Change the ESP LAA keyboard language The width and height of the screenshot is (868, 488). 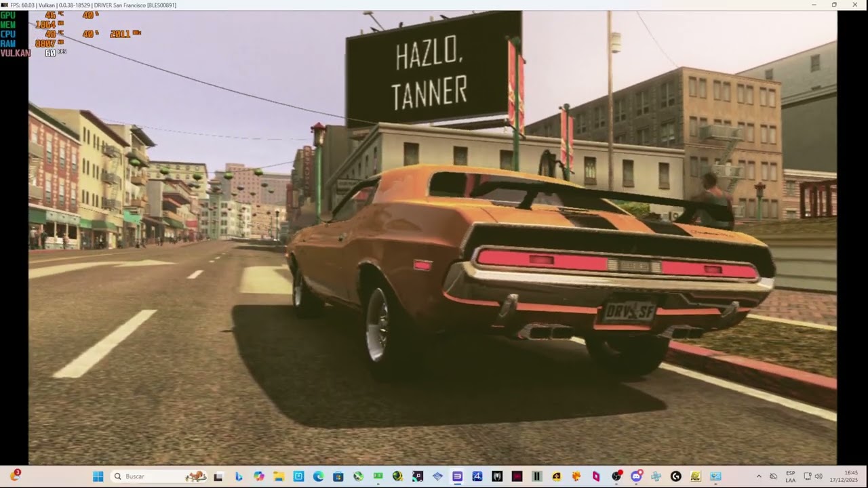pos(791,476)
